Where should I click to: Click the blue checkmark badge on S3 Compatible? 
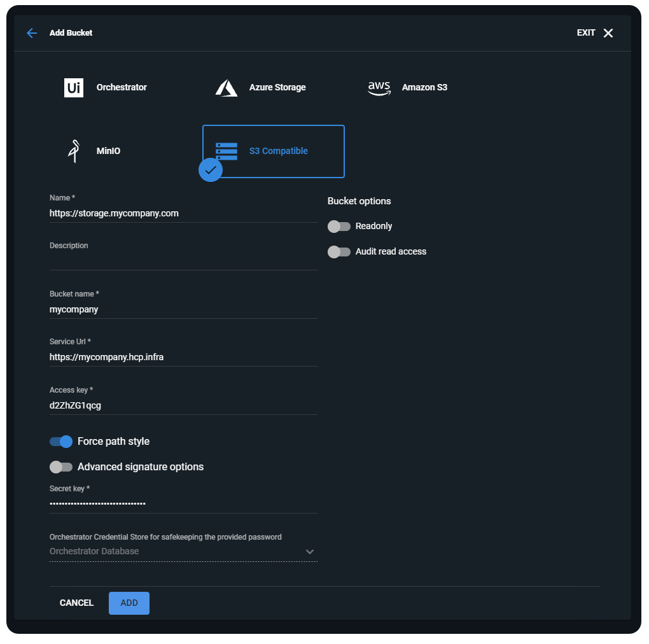click(x=211, y=171)
